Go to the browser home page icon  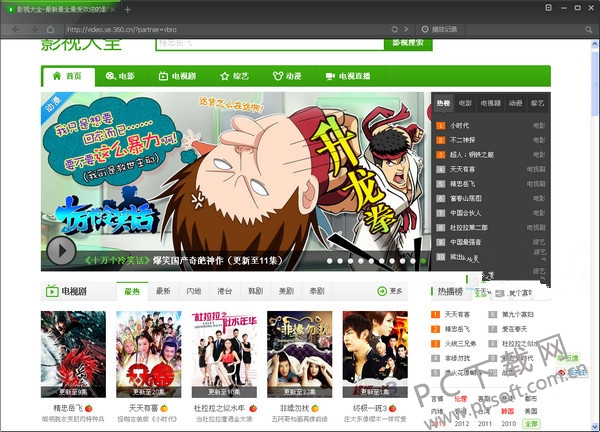51,29
